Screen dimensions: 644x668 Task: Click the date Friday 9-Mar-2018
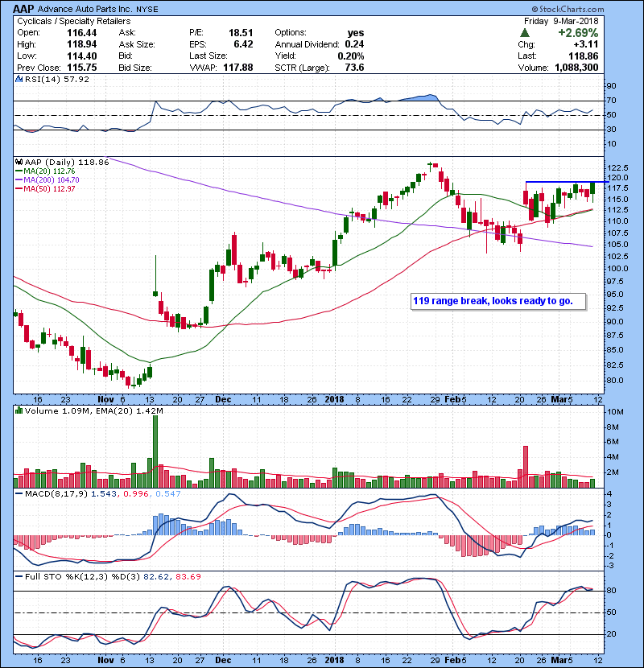(561, 21)
